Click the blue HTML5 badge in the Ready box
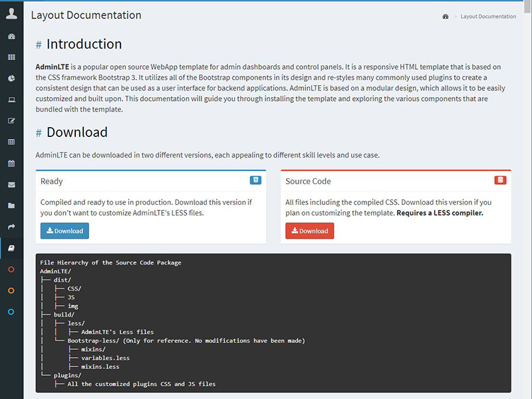 point(255,180)
